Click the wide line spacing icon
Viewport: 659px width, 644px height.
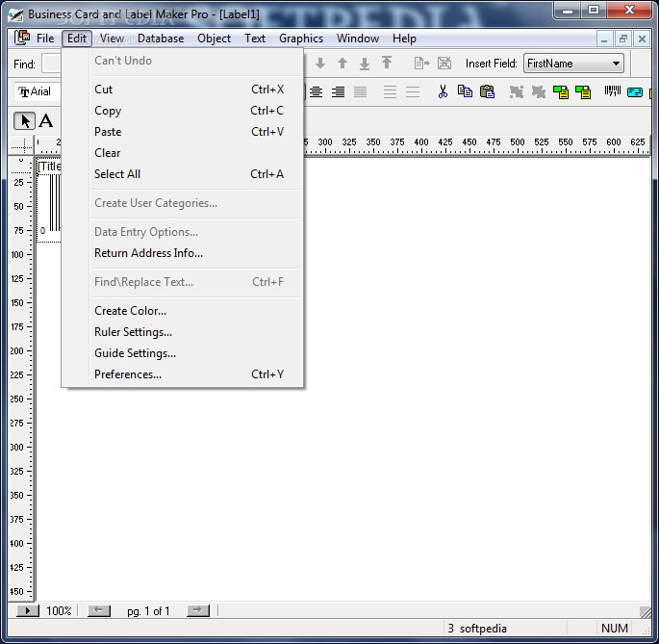390,91
